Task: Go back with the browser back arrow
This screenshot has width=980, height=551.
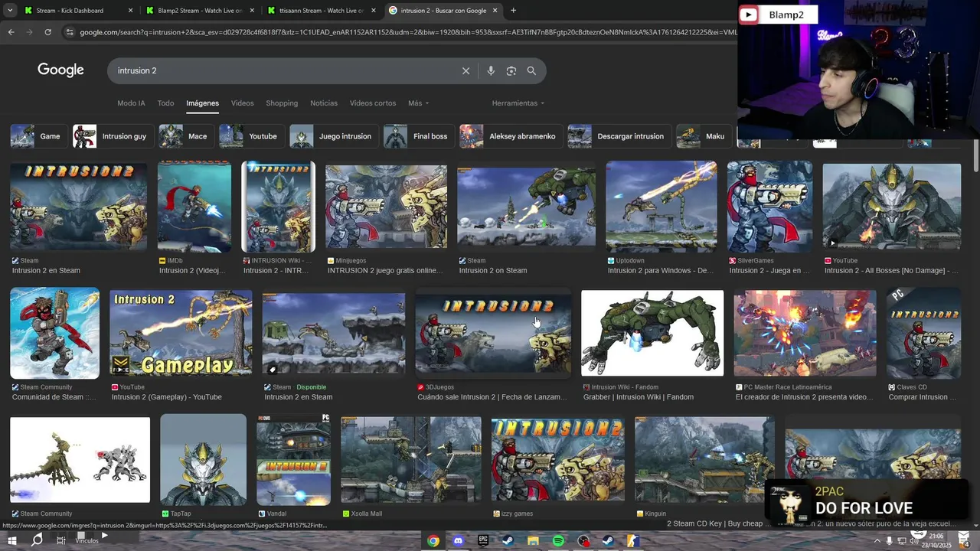Action: [11, 32]
